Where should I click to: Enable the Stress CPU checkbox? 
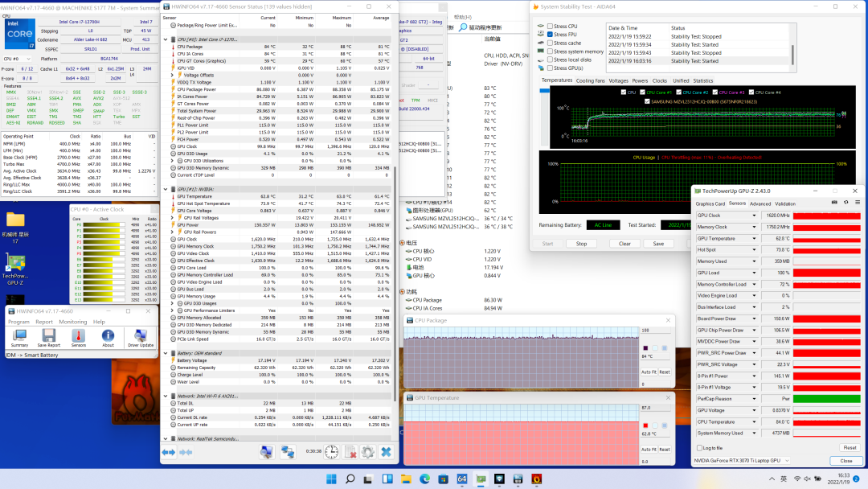[x=550, y=27]
